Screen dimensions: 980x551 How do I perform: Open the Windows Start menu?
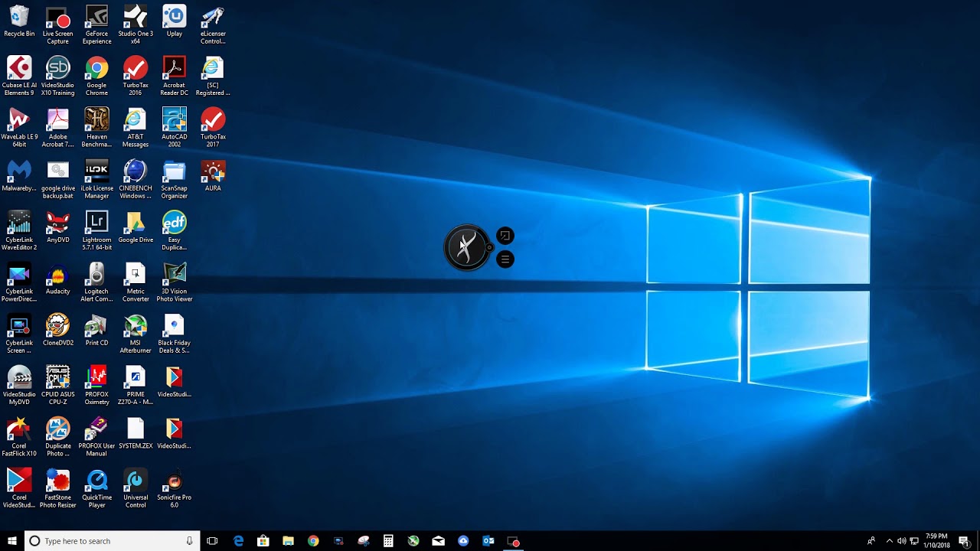[12, 541]
